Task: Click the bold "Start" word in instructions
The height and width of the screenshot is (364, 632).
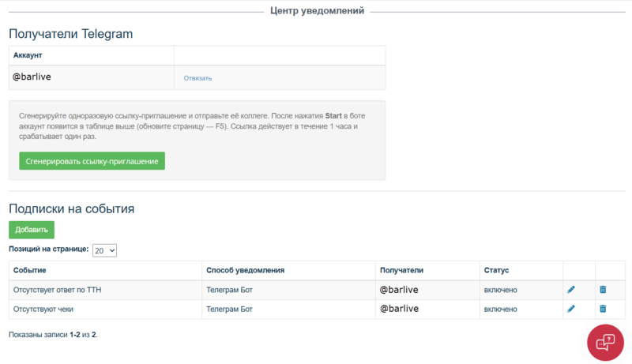Action: point(333,115)
